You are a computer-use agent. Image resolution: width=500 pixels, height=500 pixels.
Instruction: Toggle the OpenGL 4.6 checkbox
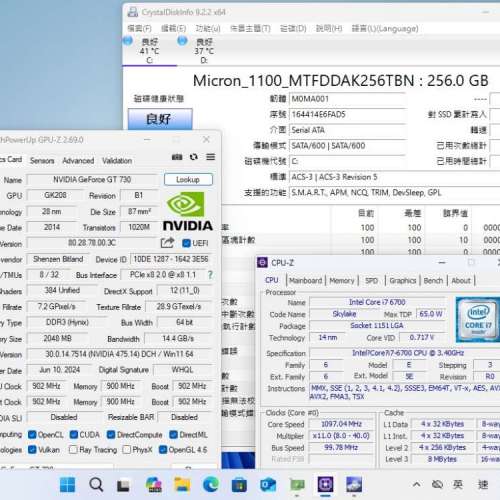pyautogui.click(x=163, y=450)
